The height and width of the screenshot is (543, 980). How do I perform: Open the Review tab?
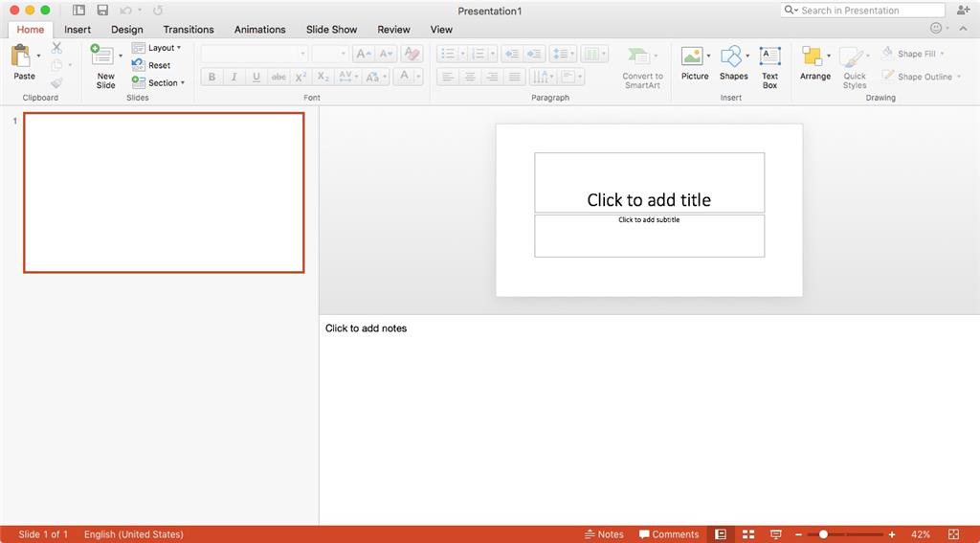[x=393, y=30]
